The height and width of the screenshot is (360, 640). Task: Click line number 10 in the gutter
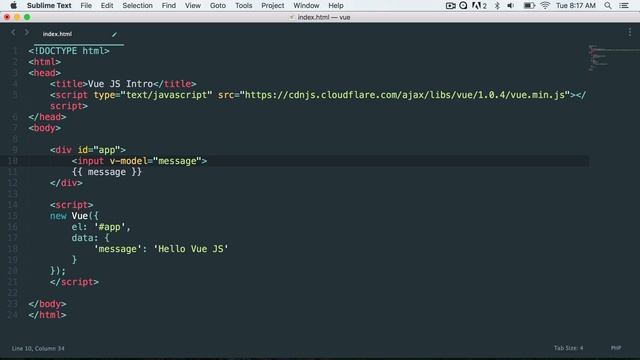pyautogui.click(x=13, y=161)
